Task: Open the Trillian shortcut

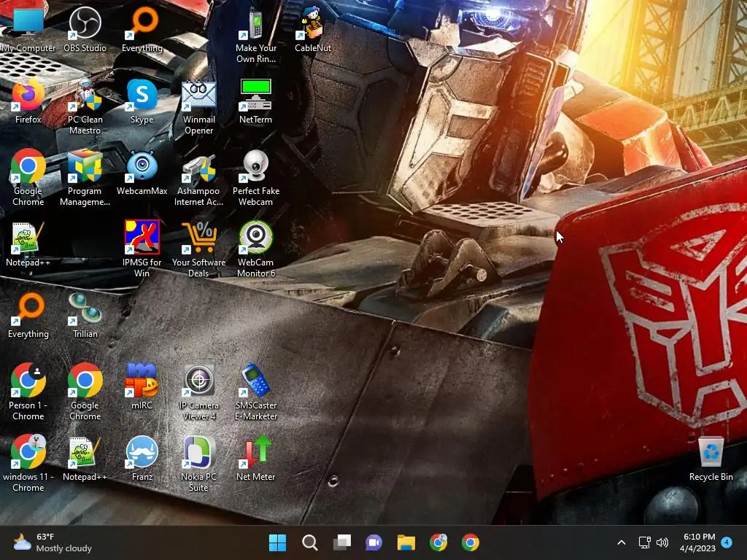Action: (85, 315)
